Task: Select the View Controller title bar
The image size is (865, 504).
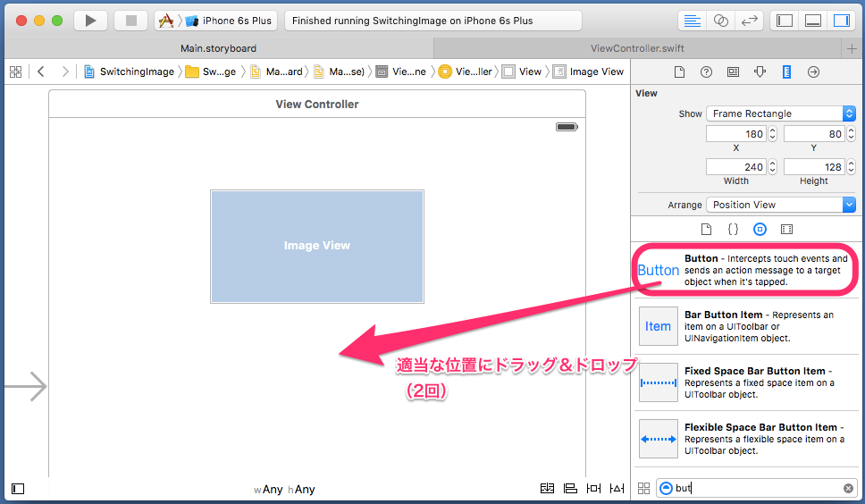Action: pyautogui.click(x=317, y=105)
